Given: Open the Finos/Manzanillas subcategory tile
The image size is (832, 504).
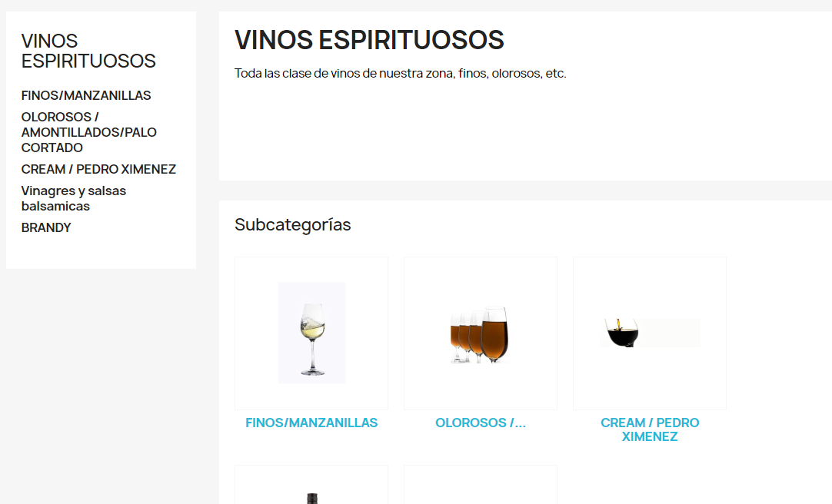Looking at the screenshot, I should click(x=311, y=333).
